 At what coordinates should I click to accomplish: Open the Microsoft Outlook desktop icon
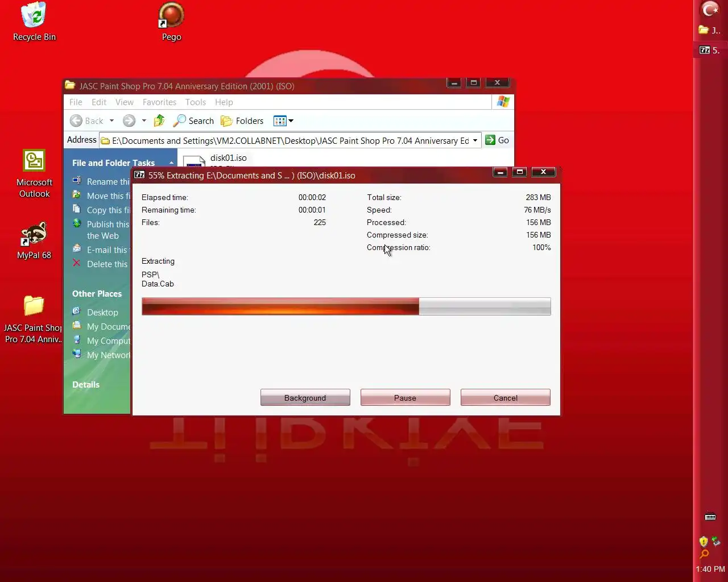pyautogui.click(x=34, y=173)
